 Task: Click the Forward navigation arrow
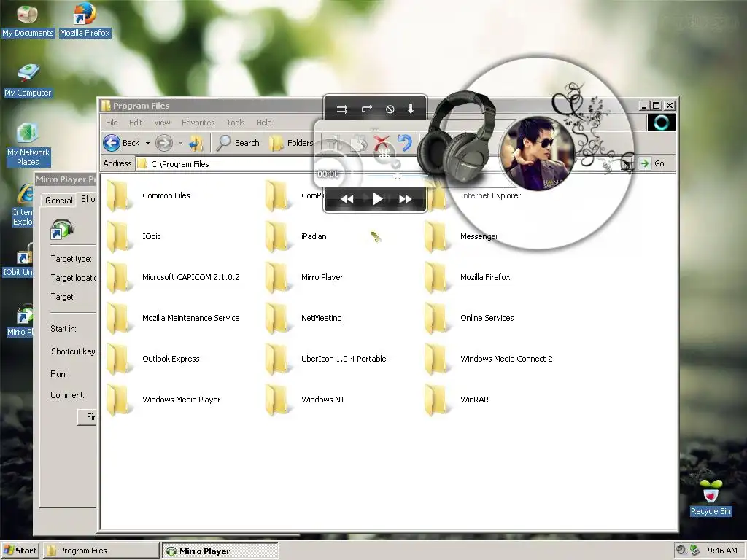pos(164,143)
